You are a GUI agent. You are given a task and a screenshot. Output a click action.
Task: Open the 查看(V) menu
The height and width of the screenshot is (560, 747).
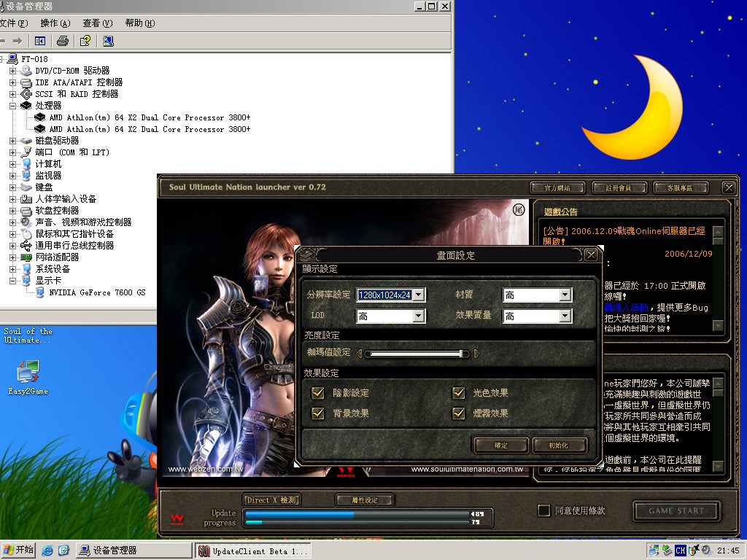(98, 23)
